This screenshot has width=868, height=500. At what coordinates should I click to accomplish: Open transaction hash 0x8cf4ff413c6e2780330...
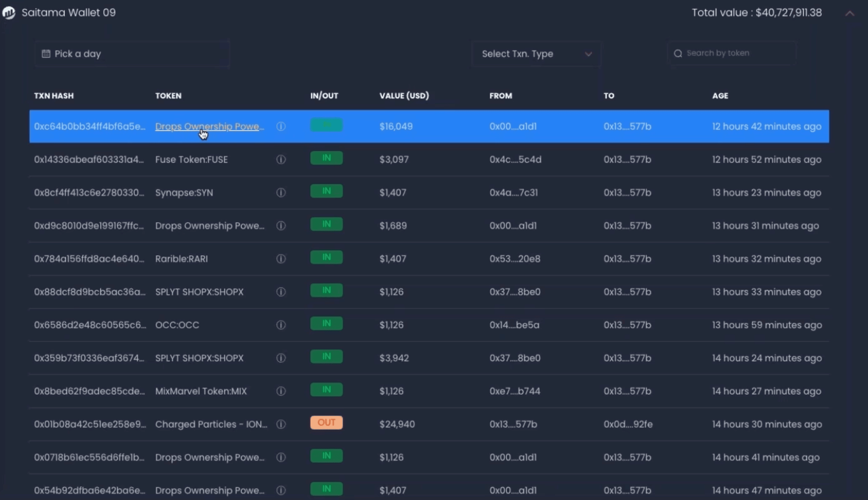point(89,193)
